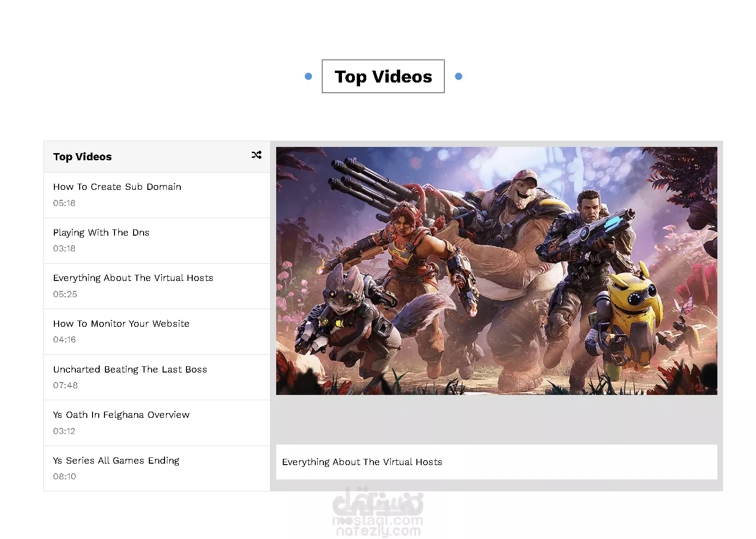
Task: Play 'Playing With The Dns' video
Action: pyautogui.click(x=157, y=241)
